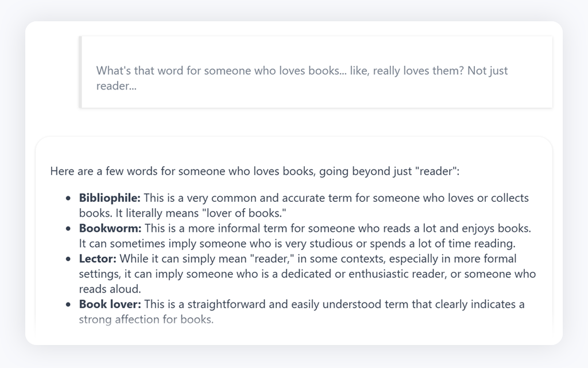
Task: Click the bullet point before Lector
Action: (68, 259)
